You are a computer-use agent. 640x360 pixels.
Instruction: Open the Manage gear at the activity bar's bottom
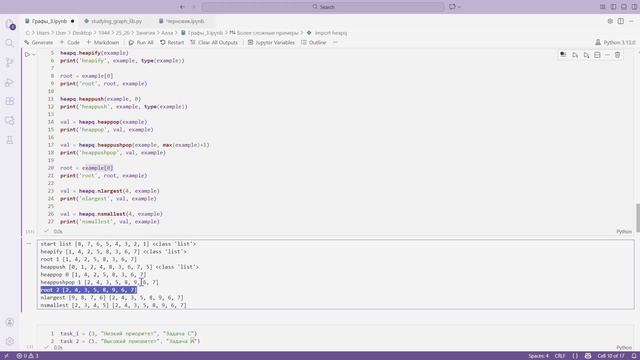tap(10, 341)
